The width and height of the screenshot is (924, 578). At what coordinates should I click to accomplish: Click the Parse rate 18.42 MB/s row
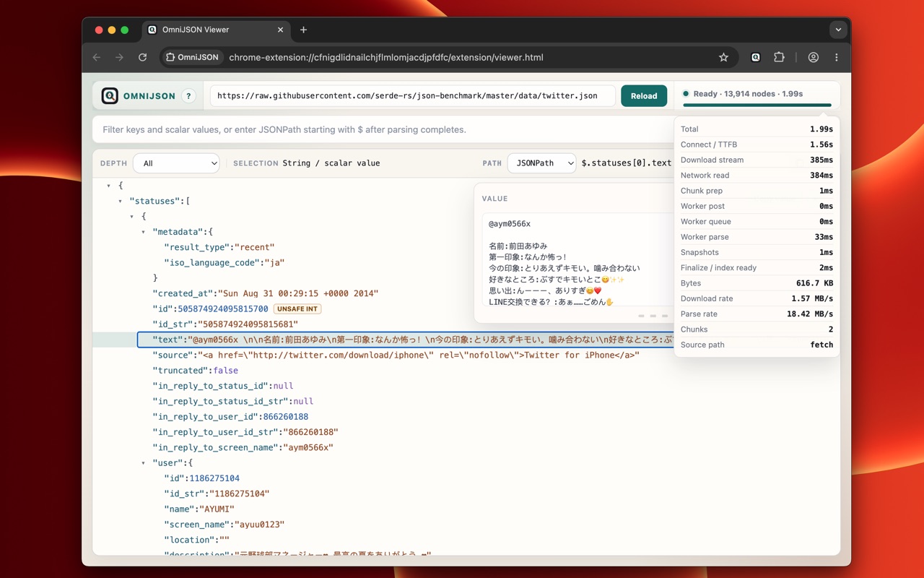click(x=757, y=314)
